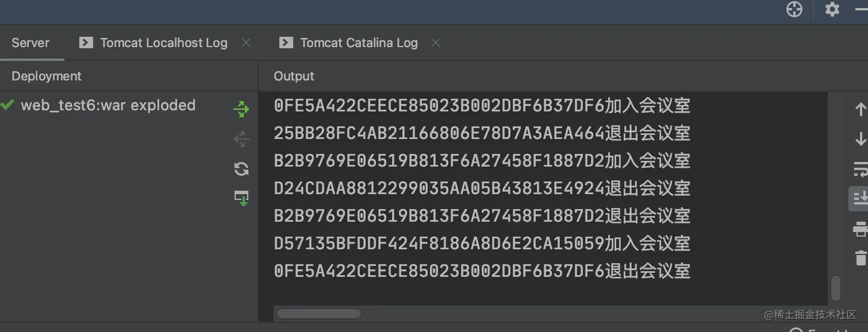The image size is (868, 332).
Task: Click the down arrow to next output
Action: point(861,138)
